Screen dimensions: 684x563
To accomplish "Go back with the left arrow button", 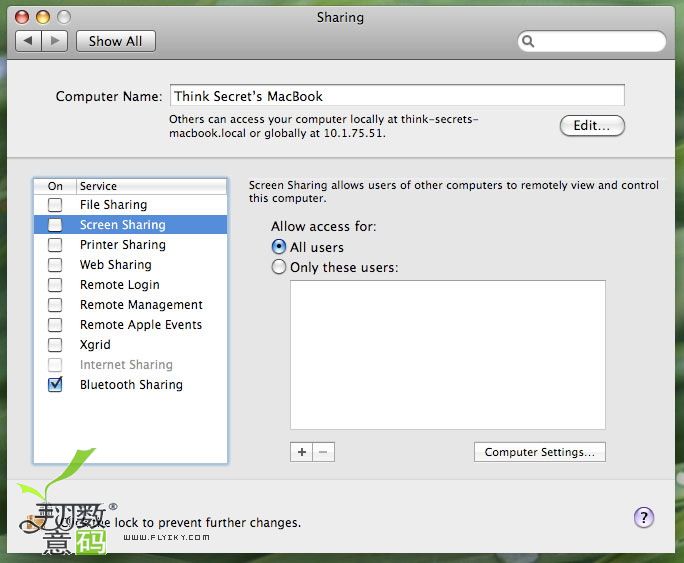I will (x=28, y=41).
